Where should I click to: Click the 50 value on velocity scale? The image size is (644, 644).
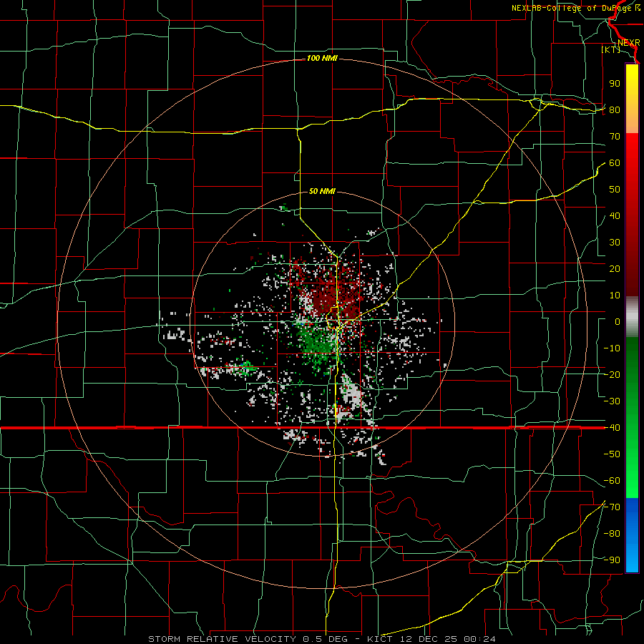click(615, 190)
